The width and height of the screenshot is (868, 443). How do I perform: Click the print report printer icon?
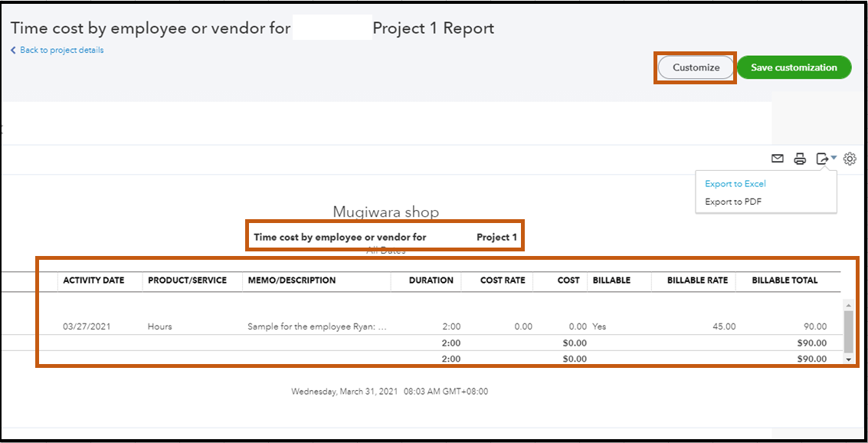[x=800, y=159]
